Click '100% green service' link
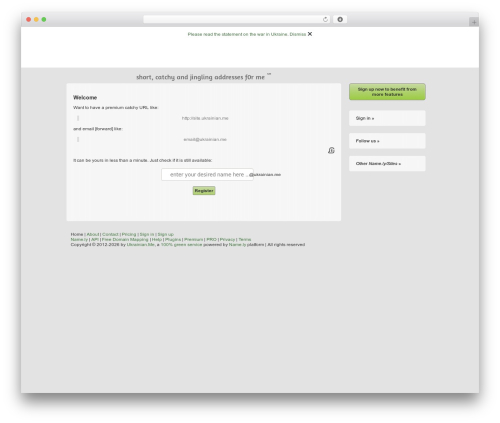 point(181,245)
